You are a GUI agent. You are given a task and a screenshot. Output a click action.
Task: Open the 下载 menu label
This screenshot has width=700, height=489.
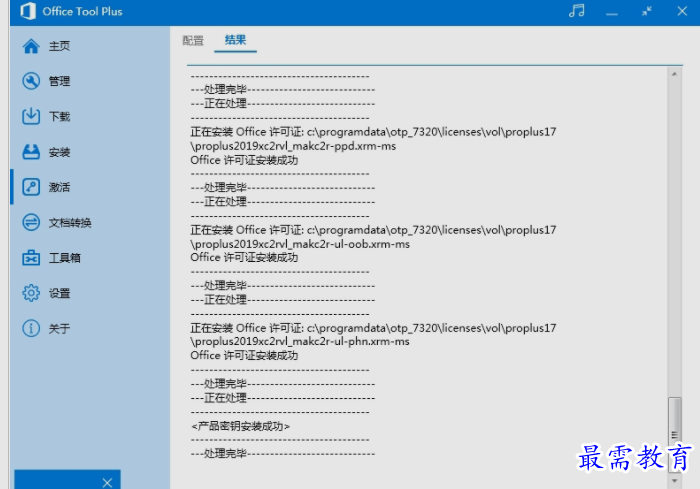(59, 117)
